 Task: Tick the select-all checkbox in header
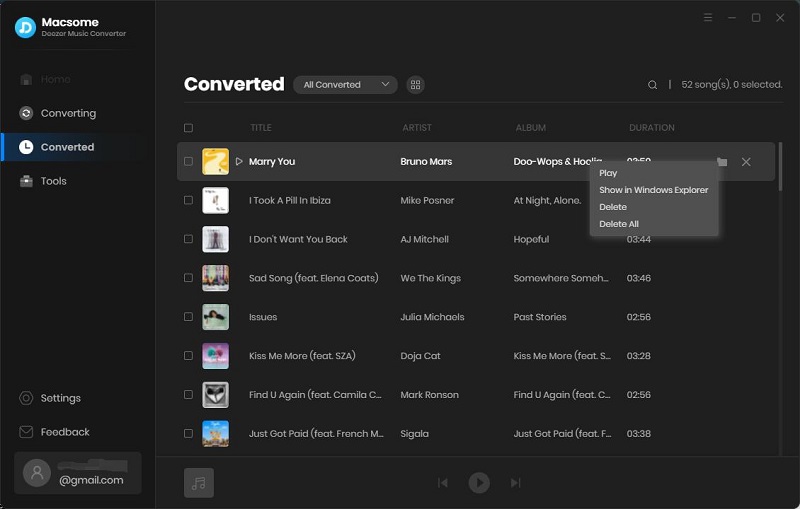(x=188, y=128)
